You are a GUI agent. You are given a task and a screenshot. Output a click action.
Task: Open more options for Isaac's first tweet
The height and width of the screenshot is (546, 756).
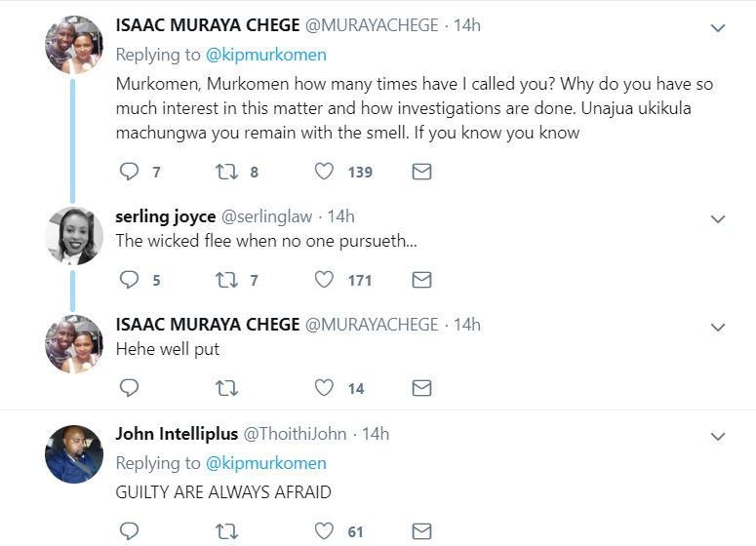718,28
